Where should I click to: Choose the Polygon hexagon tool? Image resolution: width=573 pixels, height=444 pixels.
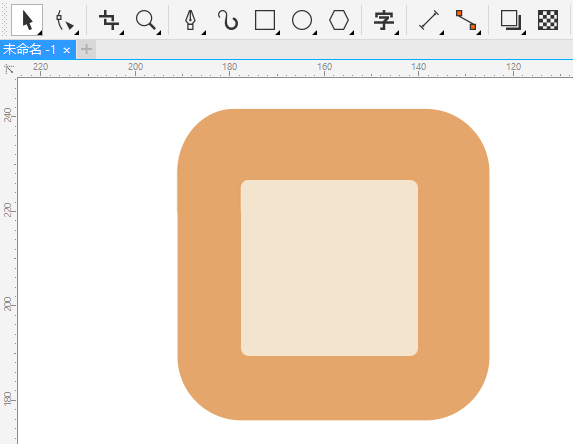tap(339, 20)
